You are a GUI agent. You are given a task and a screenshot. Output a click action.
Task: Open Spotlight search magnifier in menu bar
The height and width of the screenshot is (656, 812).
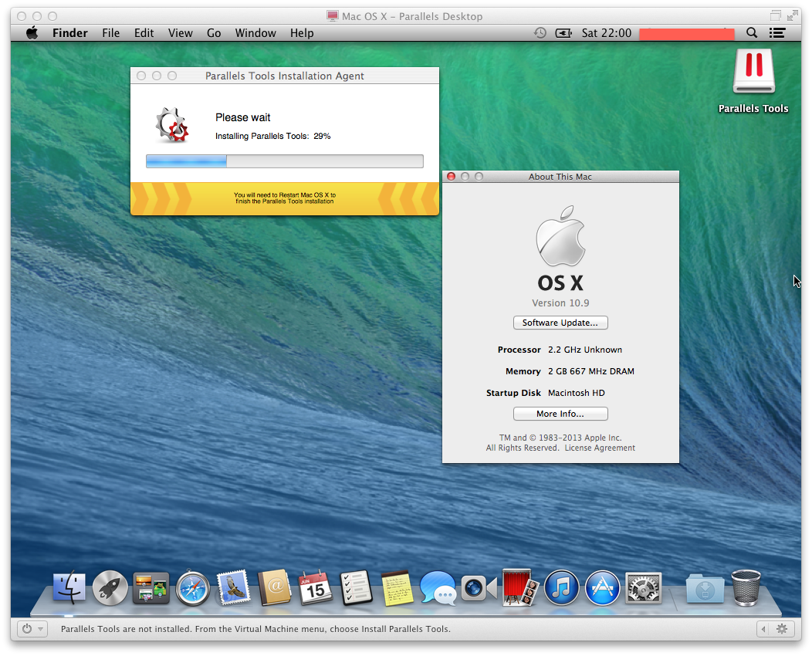[752, 33]
